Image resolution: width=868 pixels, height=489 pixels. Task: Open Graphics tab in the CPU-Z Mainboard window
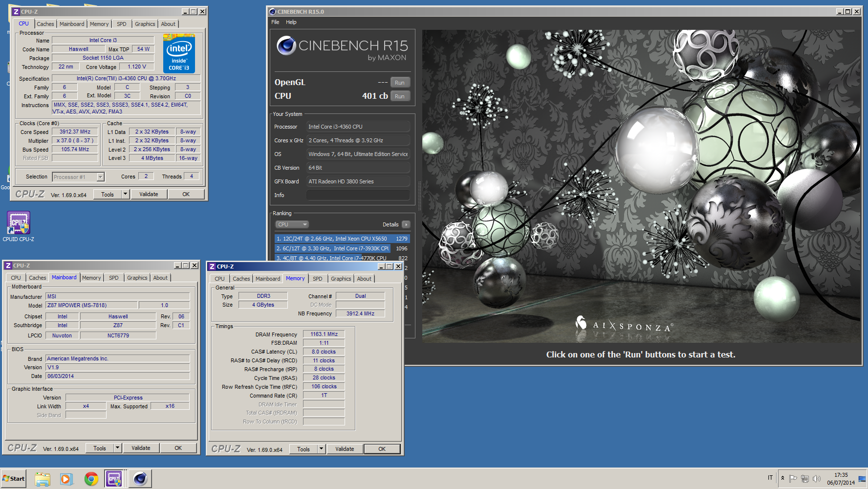pyautogui.click(x=137, y=278)
